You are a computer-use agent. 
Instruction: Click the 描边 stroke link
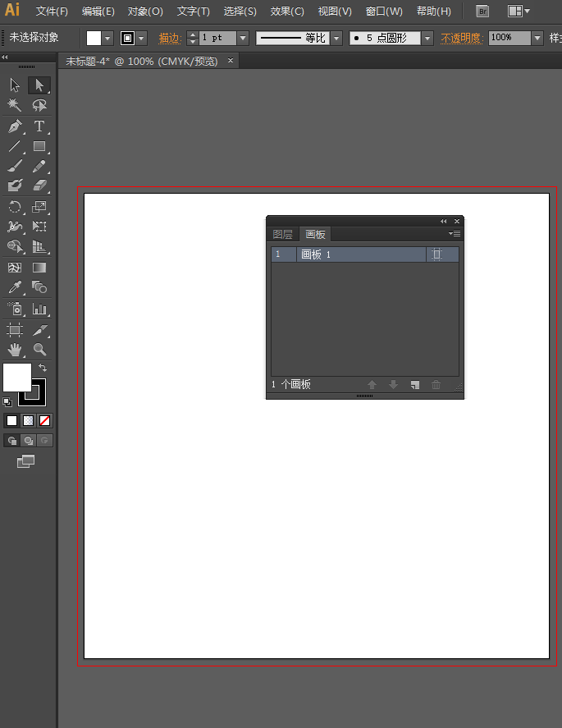click(170, 38)
